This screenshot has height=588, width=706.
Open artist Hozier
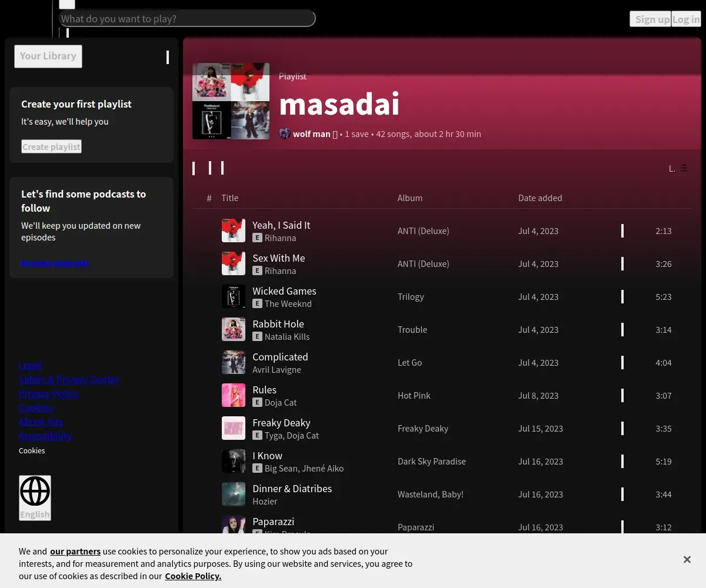pyautogui.click(x=265, y=501)
